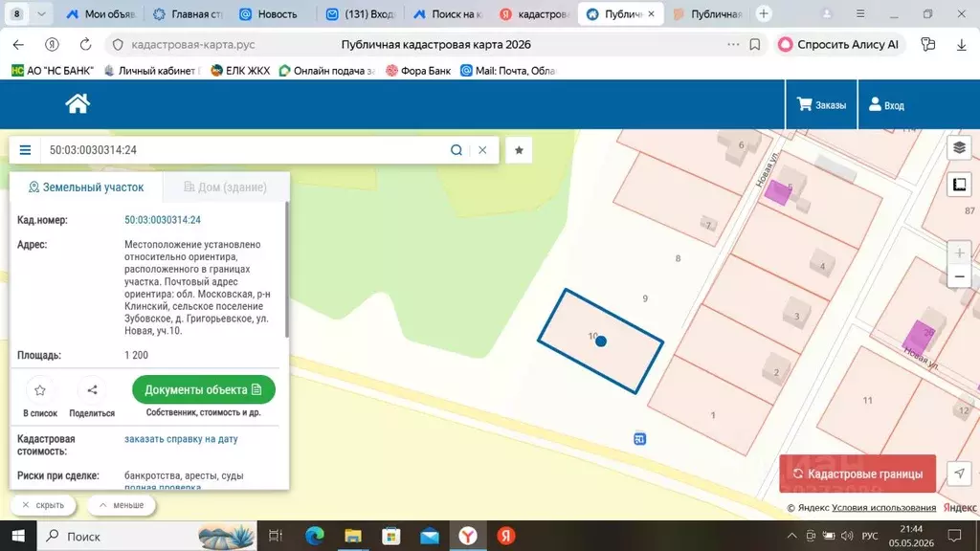Switch input language РУС
This screenshot has height=551, width=980.
[x=870, y=536]
